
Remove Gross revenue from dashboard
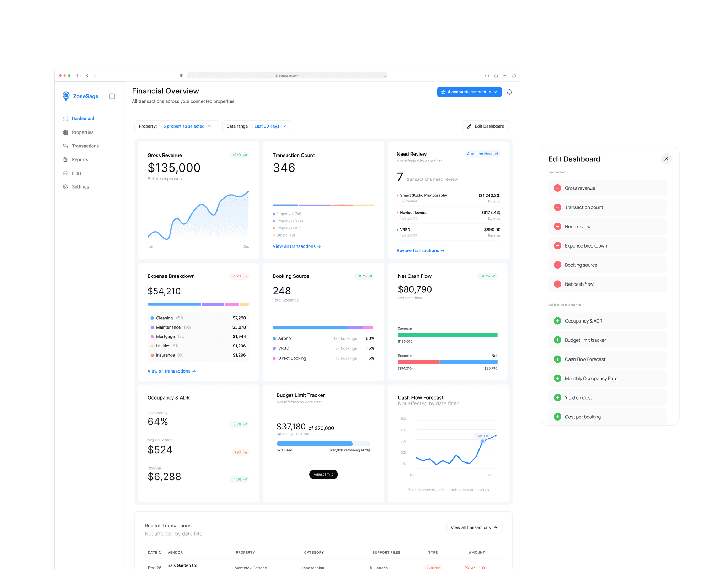pyautogui.click(x=557, y=188)
